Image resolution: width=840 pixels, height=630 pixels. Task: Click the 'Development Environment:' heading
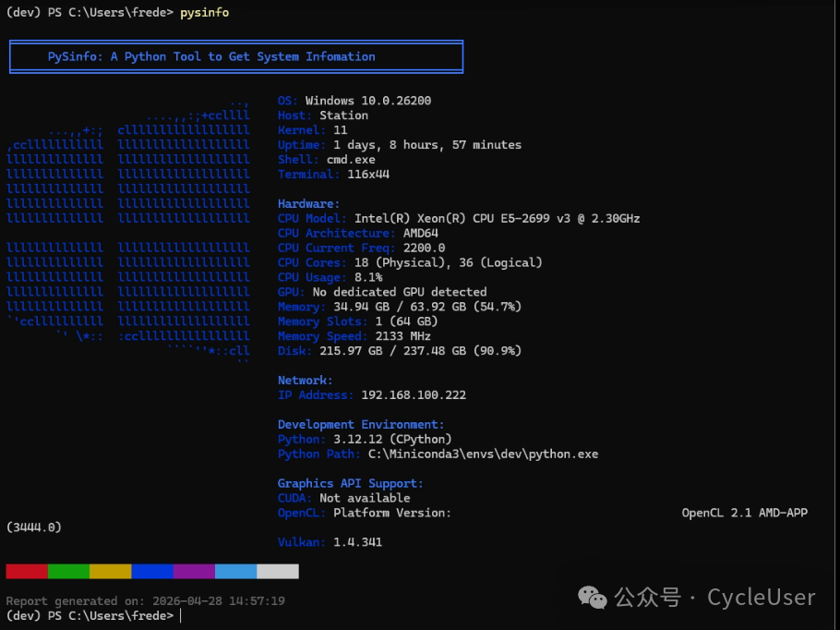click(361, 425)
